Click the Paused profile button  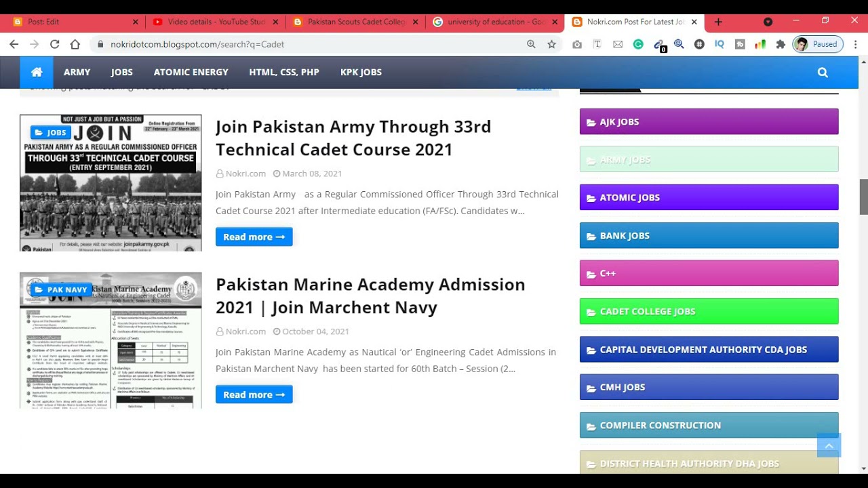click(818, 44)
